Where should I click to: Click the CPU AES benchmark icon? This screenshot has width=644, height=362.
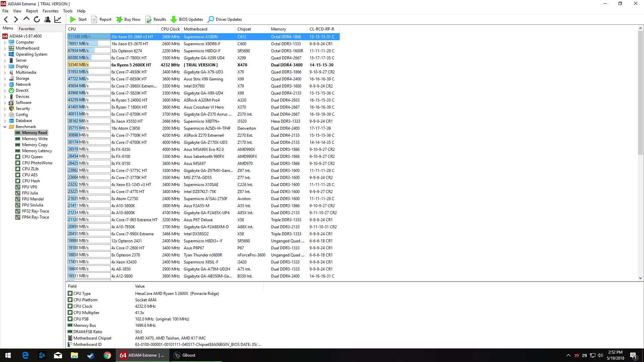pos(18,175)
